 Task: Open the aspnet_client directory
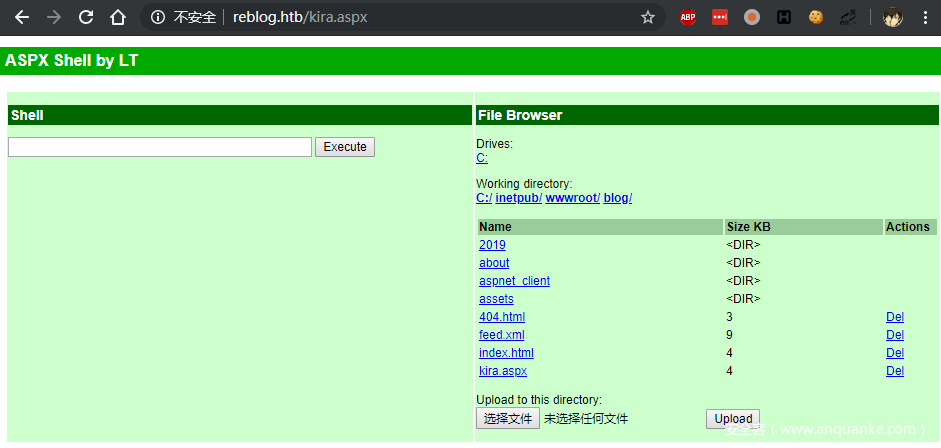[x=514, y=281]
